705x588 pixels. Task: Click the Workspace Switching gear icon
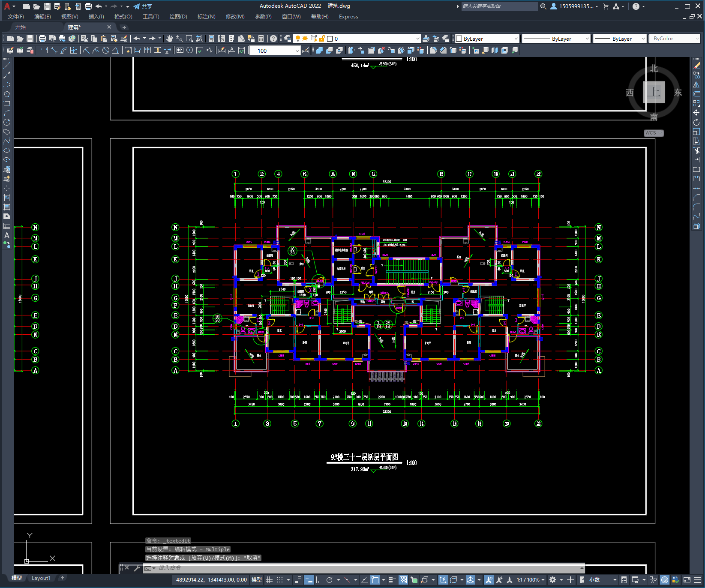[x=553, y=580]
